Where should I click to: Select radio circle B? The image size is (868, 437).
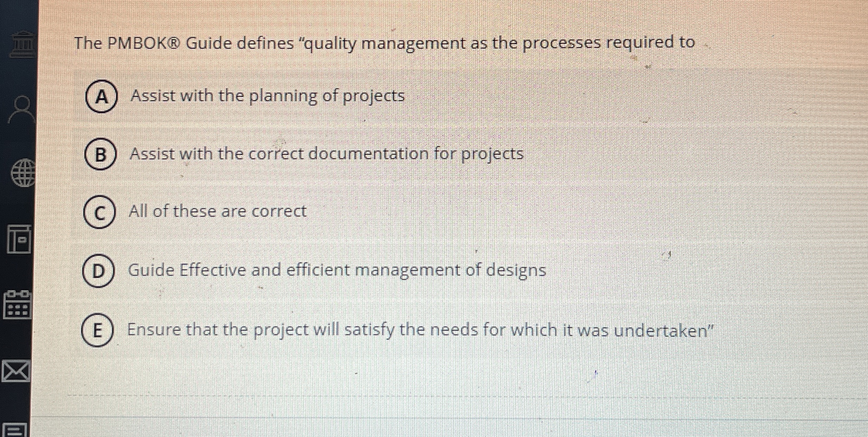coord(100,155)
